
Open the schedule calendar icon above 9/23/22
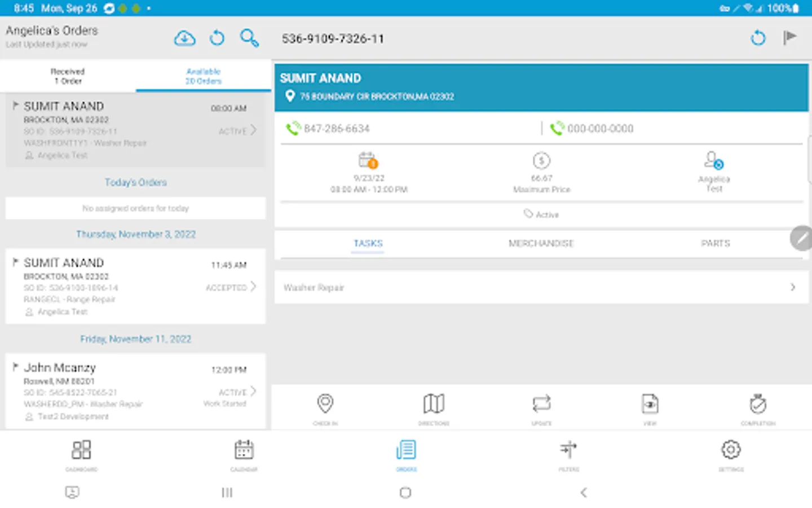pyautogui.click(x=368, y=160)
